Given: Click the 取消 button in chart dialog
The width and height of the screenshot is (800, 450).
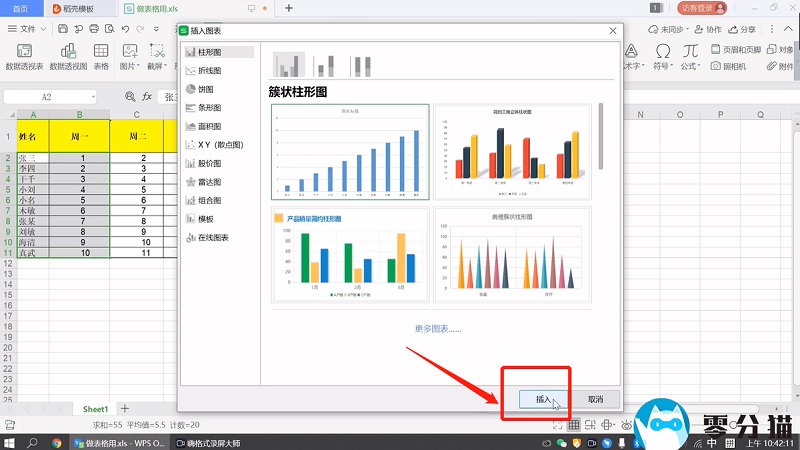Looking at the screenshot, I should 595,399.
